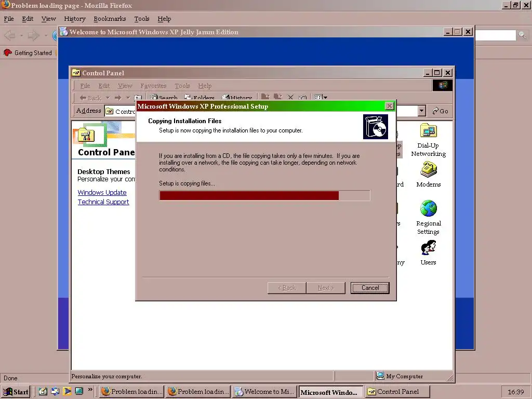Click Firefox Back navigation arrow
Screen dimensions: 532x399
(x=10, y=35)
